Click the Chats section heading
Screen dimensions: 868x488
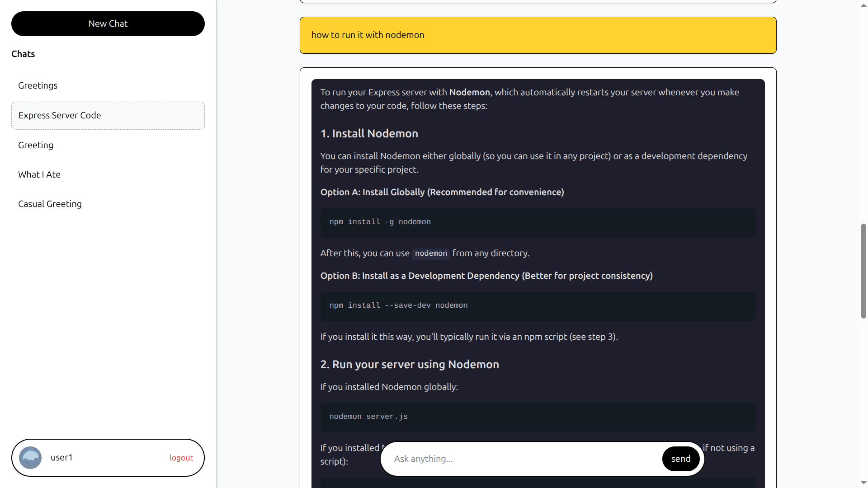23,54
